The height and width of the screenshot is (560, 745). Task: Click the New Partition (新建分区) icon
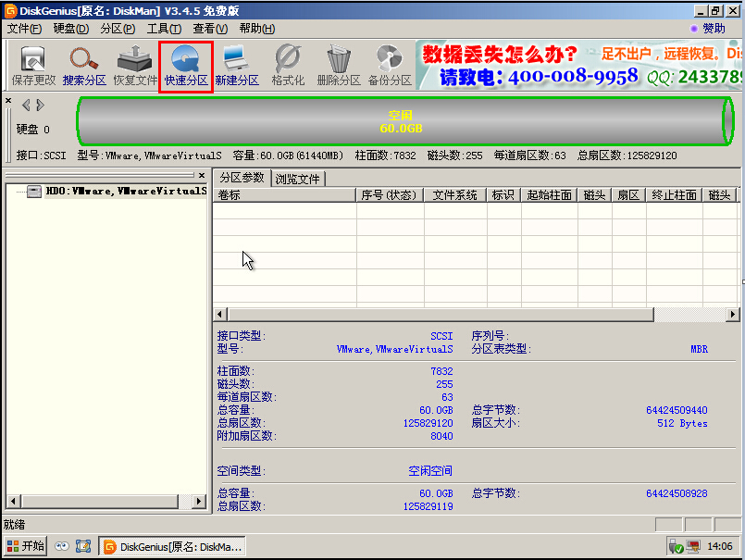point(237,67)
